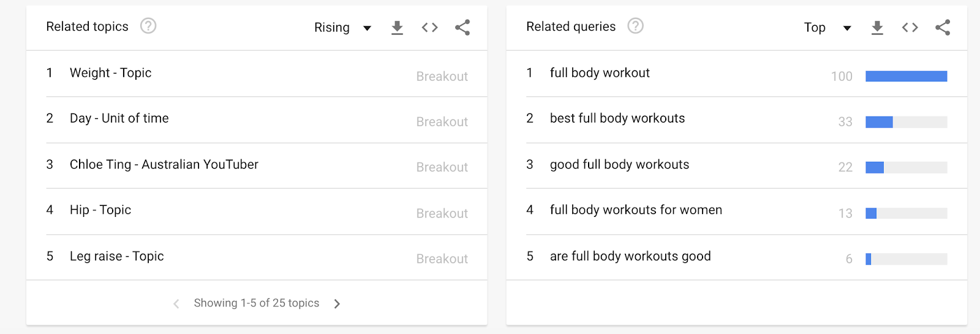Open help icon beside Related queries

(x=636, y=26)
